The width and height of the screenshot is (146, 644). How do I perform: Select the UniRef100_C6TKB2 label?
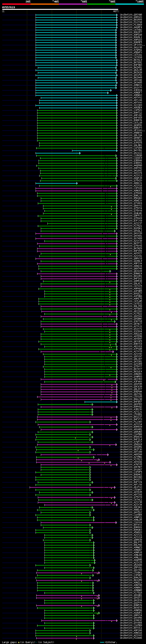pyautogui.click(x=131, y=30)
